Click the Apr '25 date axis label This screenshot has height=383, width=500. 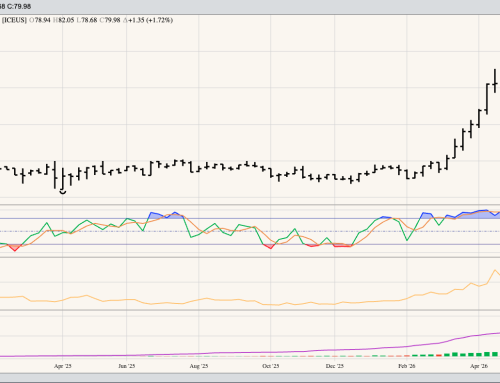[x=63, y=366]
